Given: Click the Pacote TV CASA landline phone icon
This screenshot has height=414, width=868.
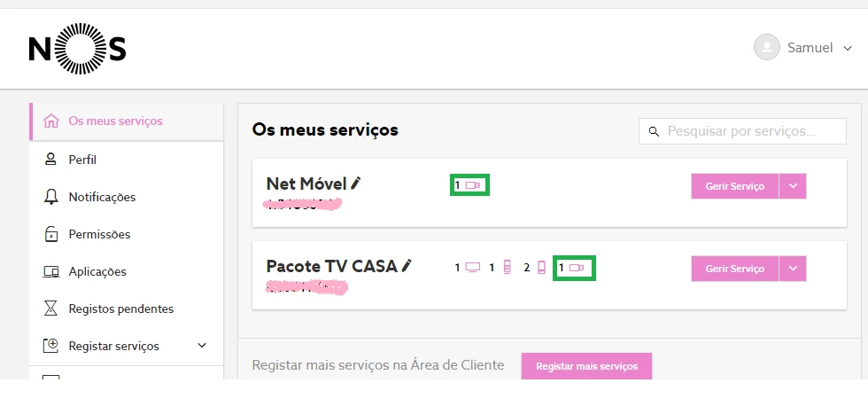Looking at the screenshot, I should pyautogui.click(x=507, y=267).
